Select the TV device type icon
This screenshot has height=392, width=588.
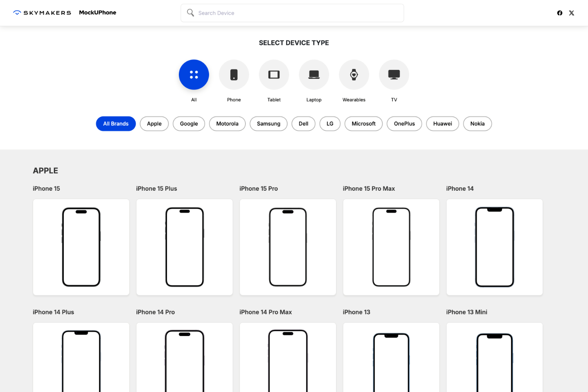[x=394, y=75]
